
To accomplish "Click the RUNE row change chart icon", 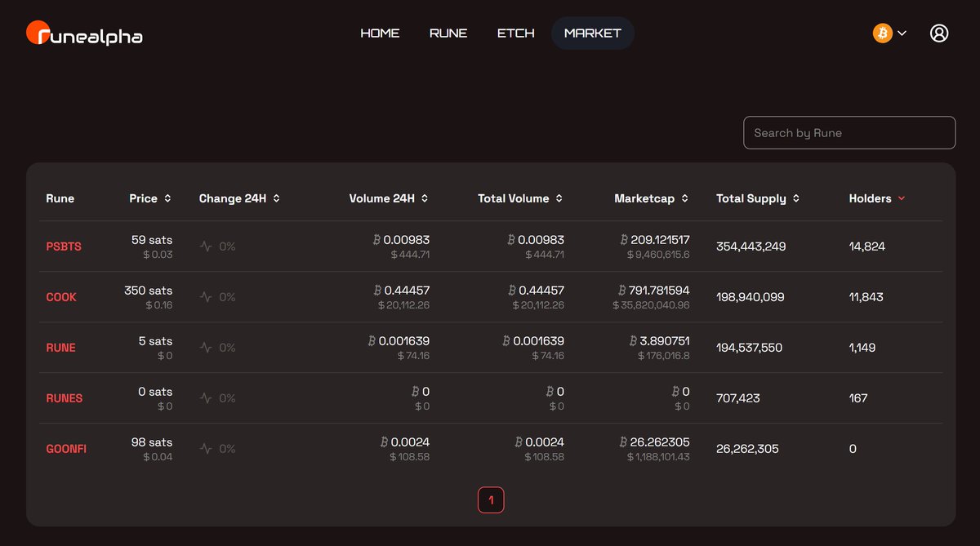I will [206, 348].
